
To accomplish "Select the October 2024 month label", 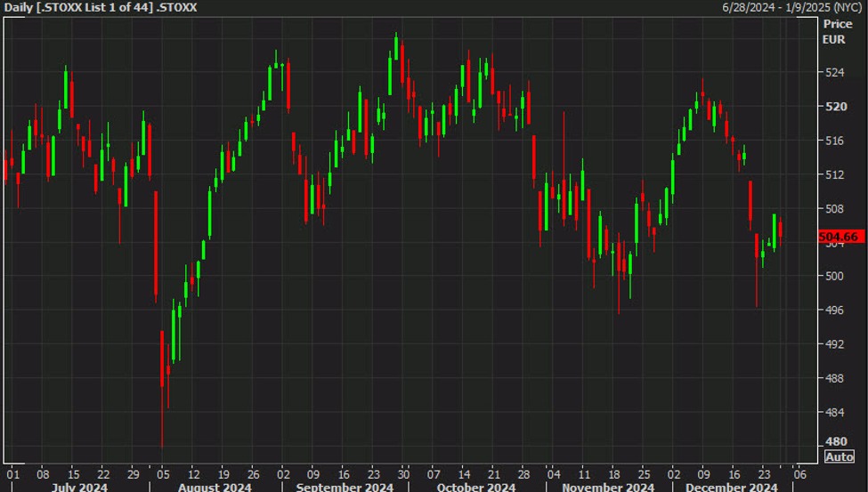I will (476, 487).
